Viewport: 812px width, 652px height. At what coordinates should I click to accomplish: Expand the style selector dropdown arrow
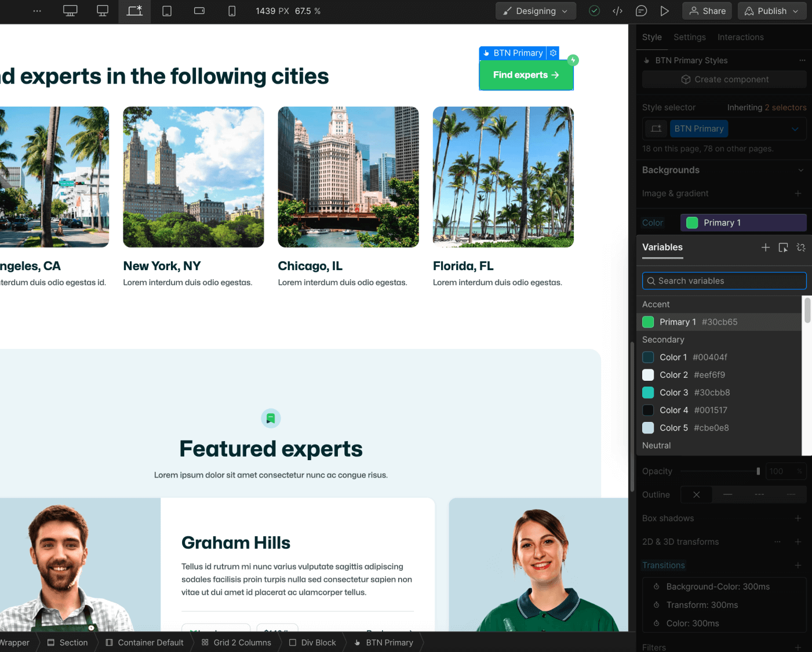[x=795, y=129]
